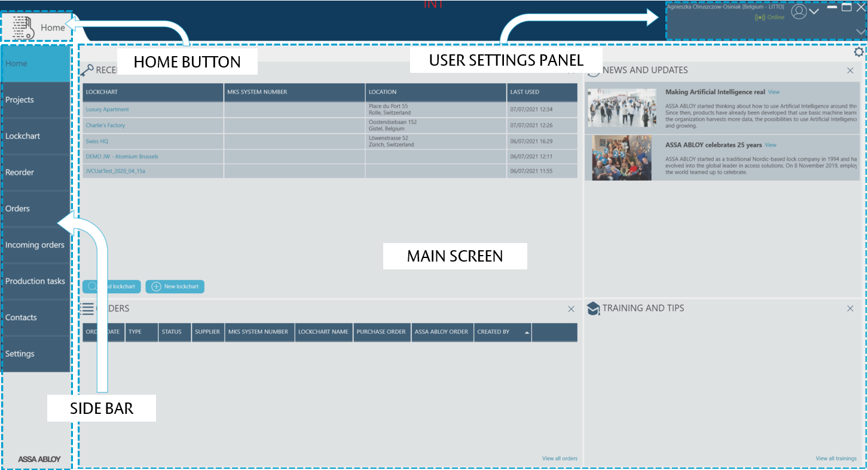This screenshot has width=868, height=470.
Task: Select Incoming orders from the sidebar
Action: (36, 245)
